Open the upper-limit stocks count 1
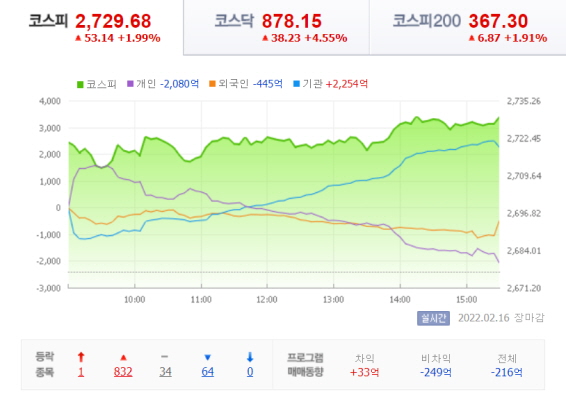The width and height of the screenshot is (566, 411). coord(81,372)
